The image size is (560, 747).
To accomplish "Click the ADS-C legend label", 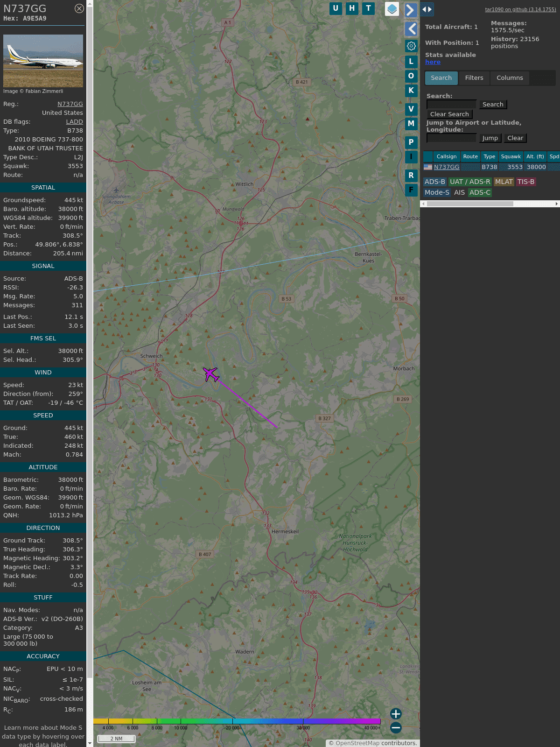I will pyautogui.click(x=480, y=193).
